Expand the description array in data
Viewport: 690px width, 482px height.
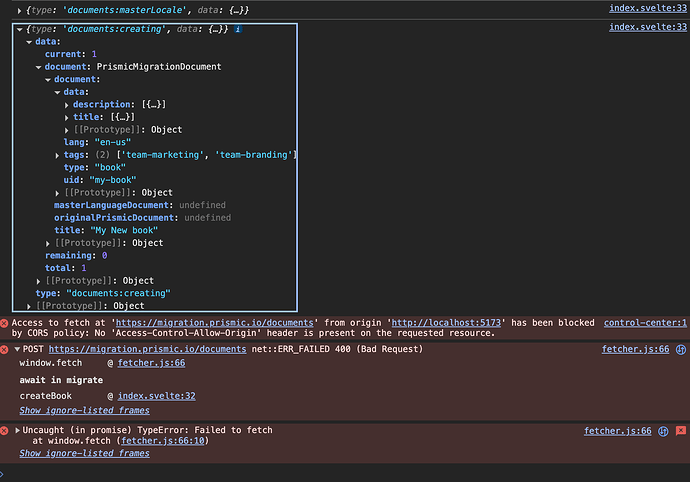[x=66, y=105]
